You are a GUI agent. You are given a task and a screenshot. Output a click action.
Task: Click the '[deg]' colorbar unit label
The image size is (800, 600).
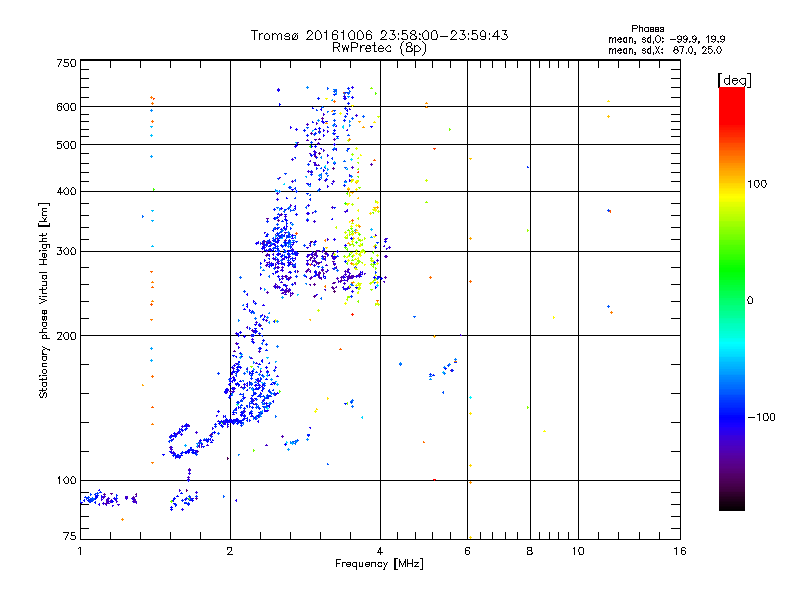pyautogui.click(x=734, y=80)
